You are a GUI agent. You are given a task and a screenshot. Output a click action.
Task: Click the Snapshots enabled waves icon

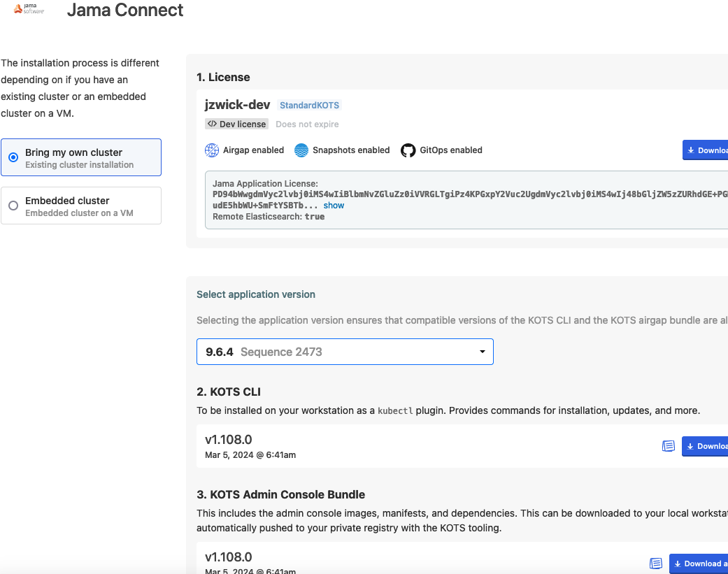point(301,150)
